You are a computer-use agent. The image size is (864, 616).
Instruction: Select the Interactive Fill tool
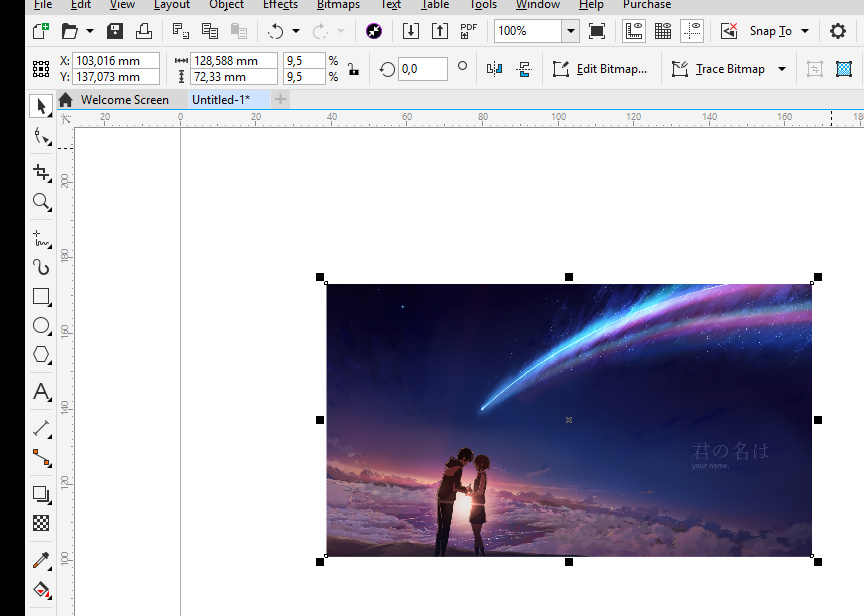(41, 590)
